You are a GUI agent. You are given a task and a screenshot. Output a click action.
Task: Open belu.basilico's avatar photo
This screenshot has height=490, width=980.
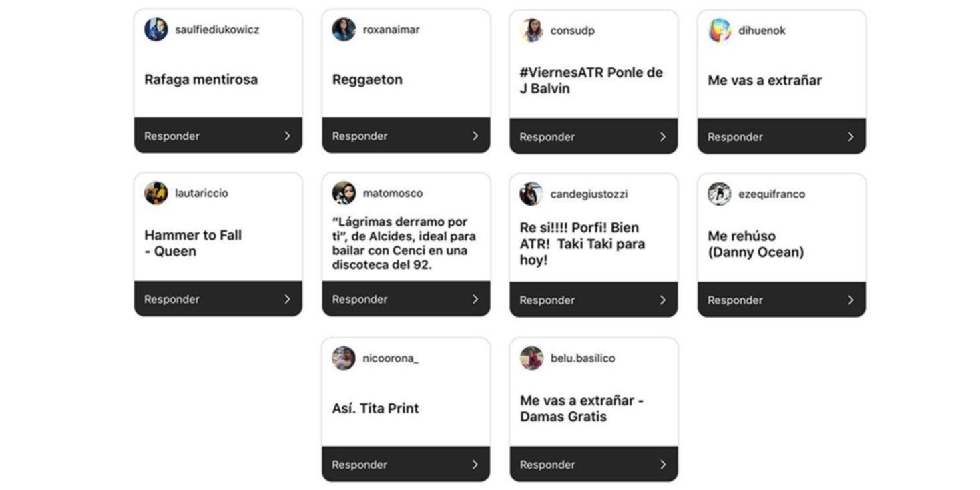531,358
